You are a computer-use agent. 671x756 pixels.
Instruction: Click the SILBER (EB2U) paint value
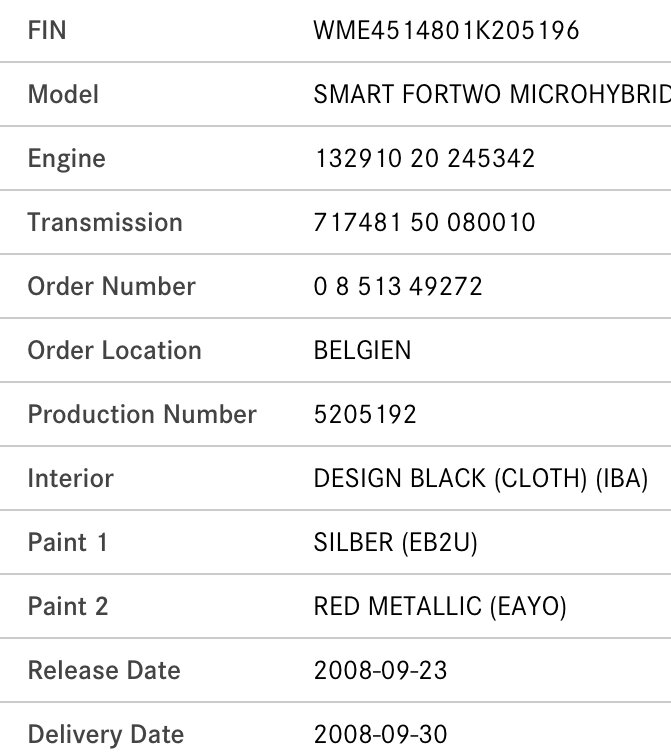coord(396,542)
